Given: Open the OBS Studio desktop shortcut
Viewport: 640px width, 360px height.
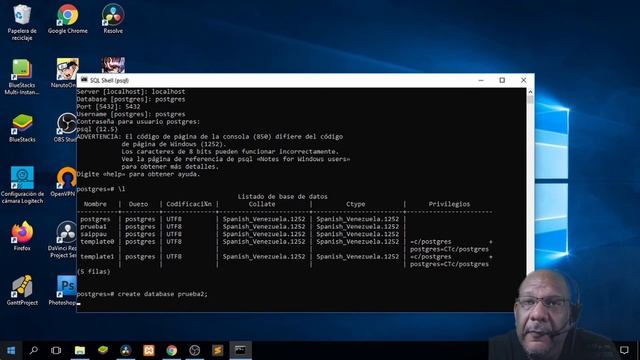Looking at the screenshot, I should coord(66,128).
